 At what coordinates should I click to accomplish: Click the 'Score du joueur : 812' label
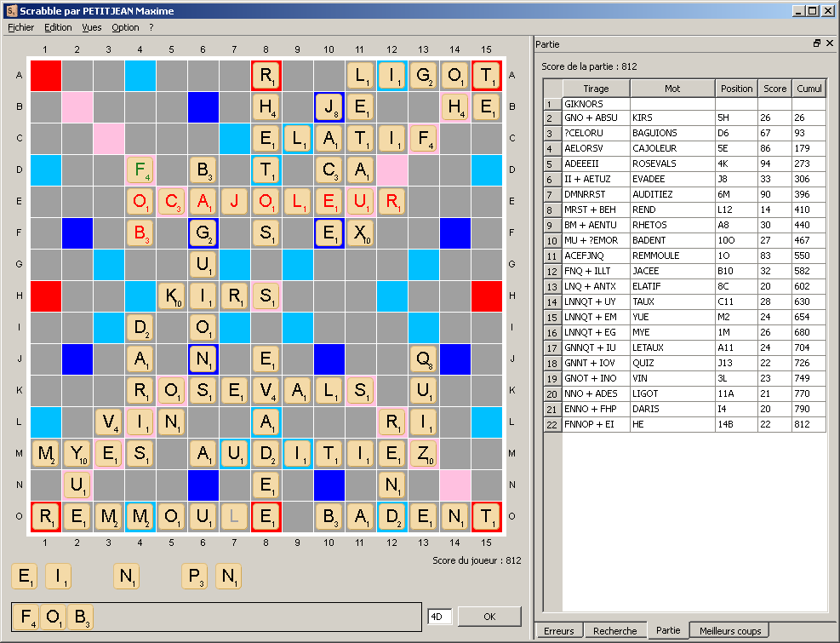(x=477, y=560)
